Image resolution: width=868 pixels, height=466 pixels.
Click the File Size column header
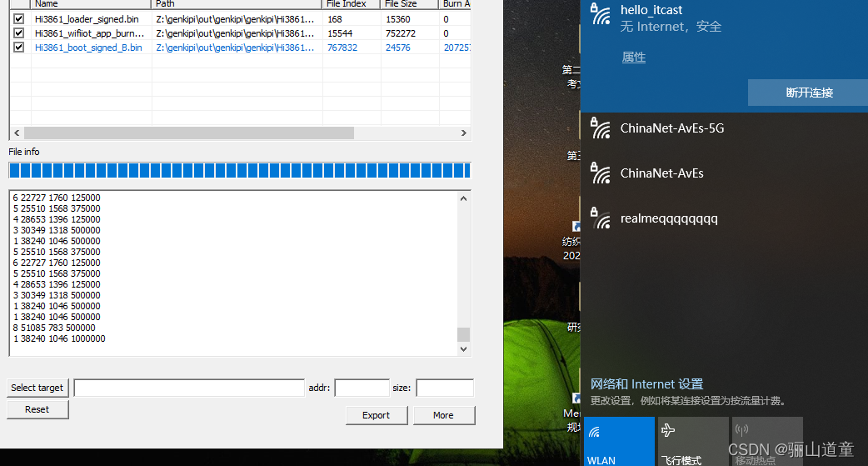click(x=410, y=4)
